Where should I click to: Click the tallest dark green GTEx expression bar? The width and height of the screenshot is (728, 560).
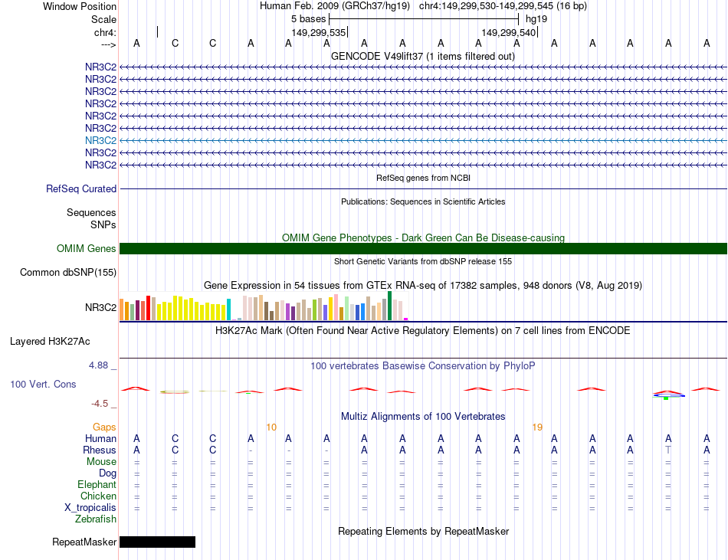coord(389,306)
